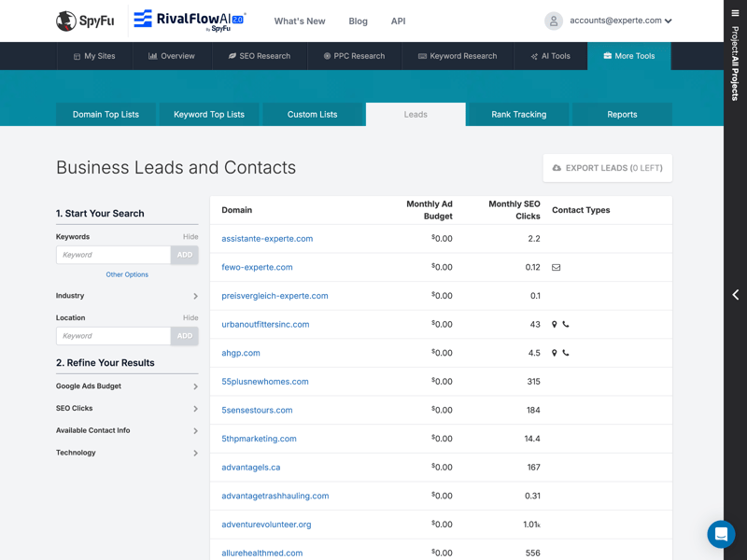Click location pin icon for urbanoutfittersinc.com
The image size is (747, 560).
pos(555,325)
